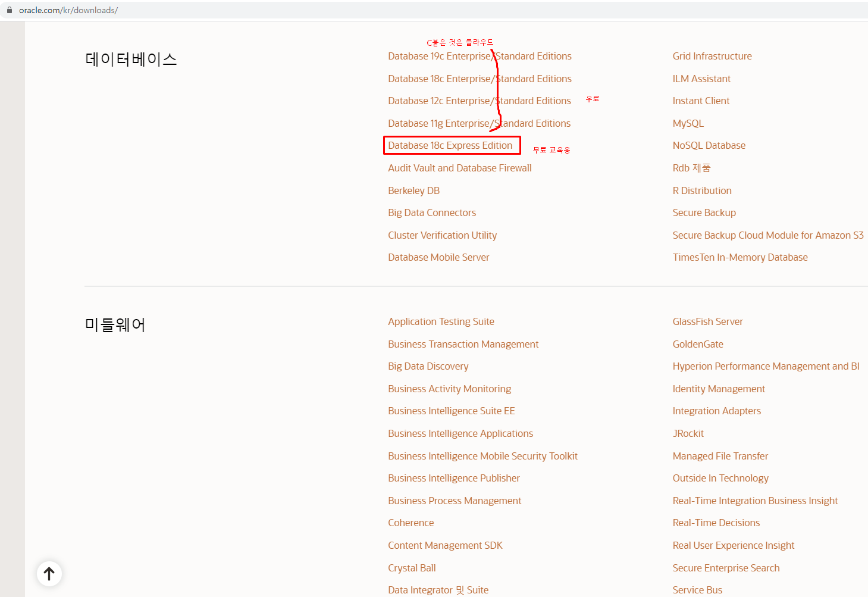Open Data Integrator 및 Suite link
This screenshot has height=597, width=868.
[x=438, y=590]
